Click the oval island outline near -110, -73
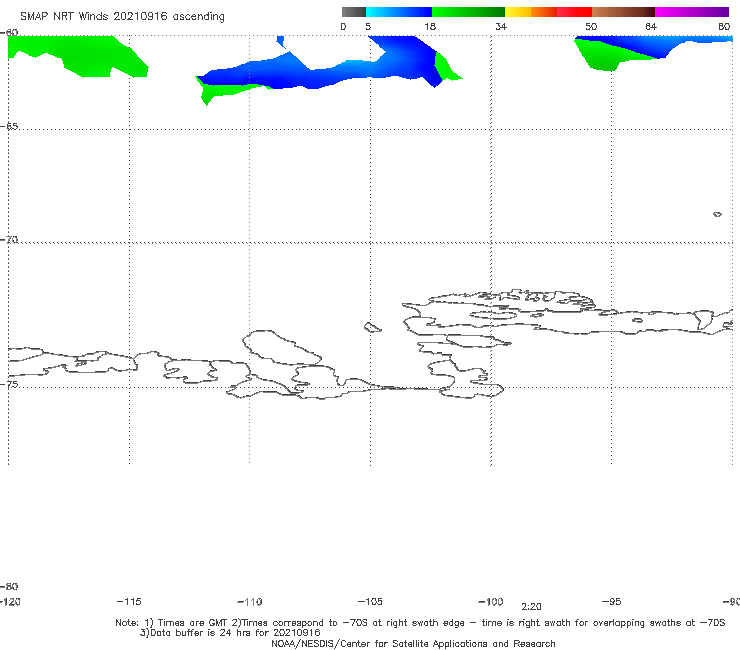 (x=282, y=347)
